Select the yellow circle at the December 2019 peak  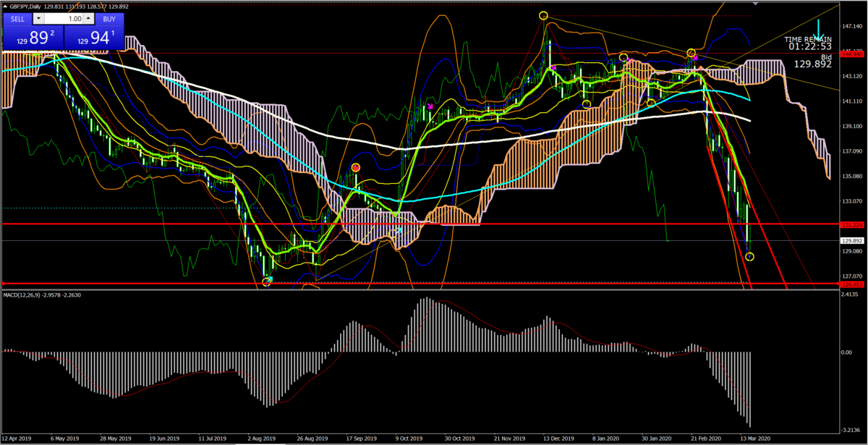tap(543, 15)
